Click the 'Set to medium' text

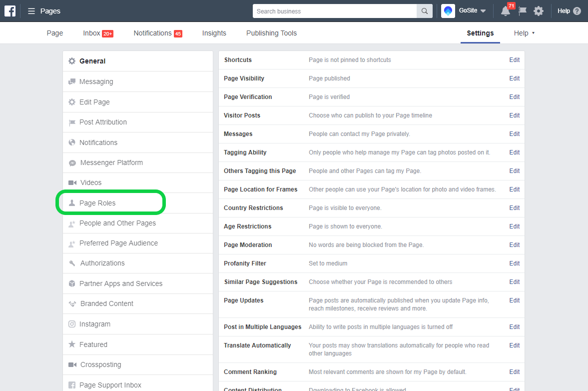(328, 263)
